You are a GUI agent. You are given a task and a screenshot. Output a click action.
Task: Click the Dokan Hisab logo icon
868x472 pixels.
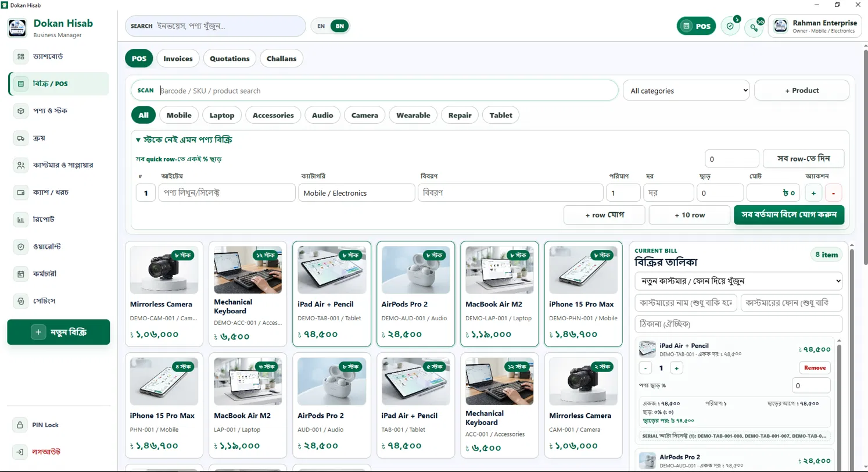tap(17, 28)
